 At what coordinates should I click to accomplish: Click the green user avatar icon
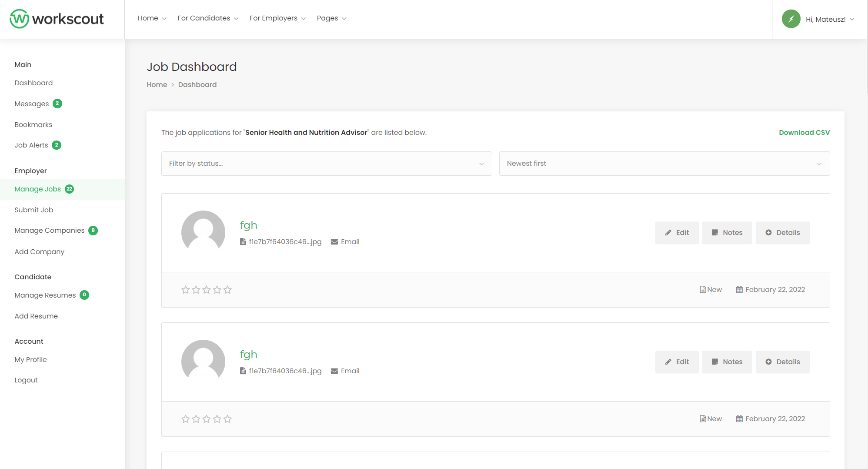pos(791,19)
